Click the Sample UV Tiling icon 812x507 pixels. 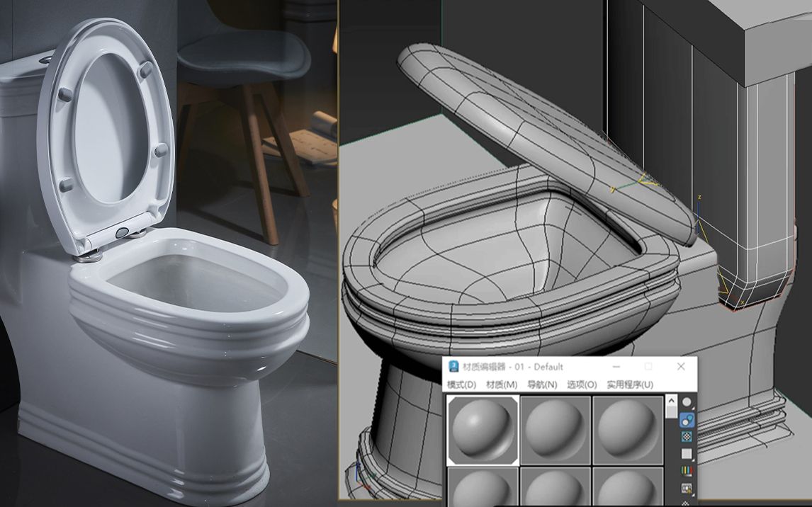[x=687, y=454]
